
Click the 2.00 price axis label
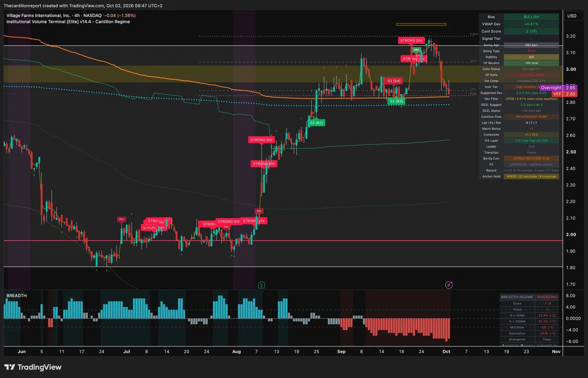[x=571, y=235]
